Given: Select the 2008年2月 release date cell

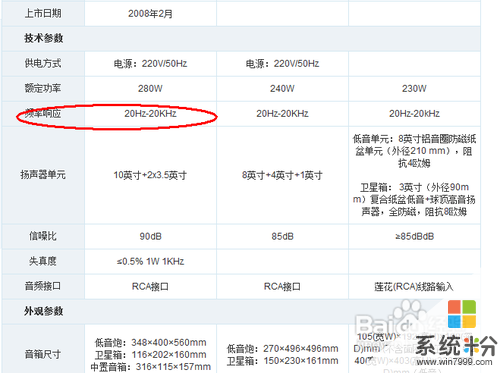Looking at the screenshot, I should [150, 14].
